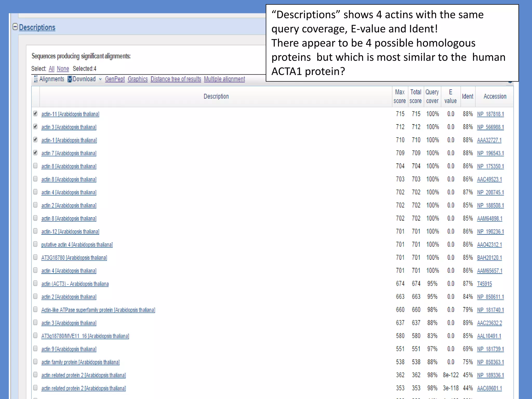Collapse the Descriptions section minus icon
The image size is (532, 399).
click(x=15, y=27)
